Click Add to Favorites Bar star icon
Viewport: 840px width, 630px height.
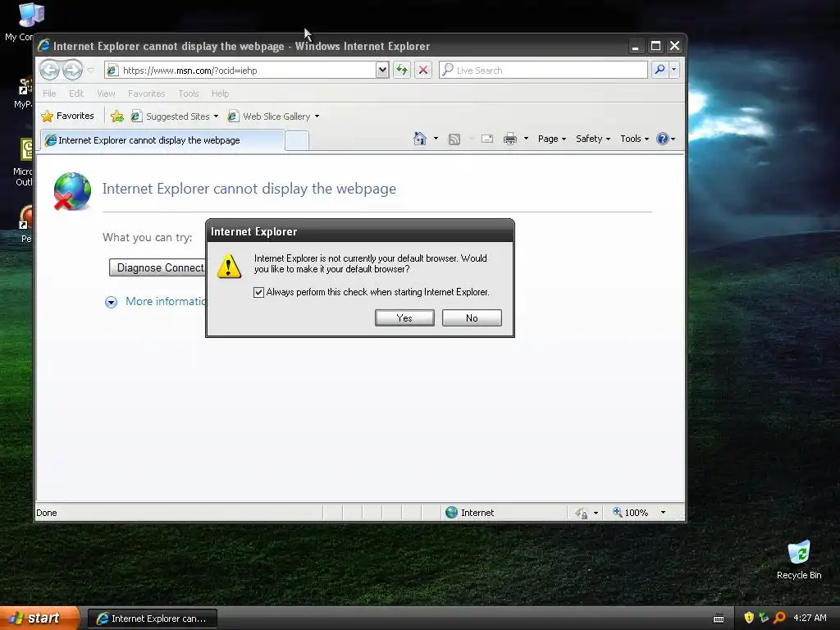[x=117, y=116]
